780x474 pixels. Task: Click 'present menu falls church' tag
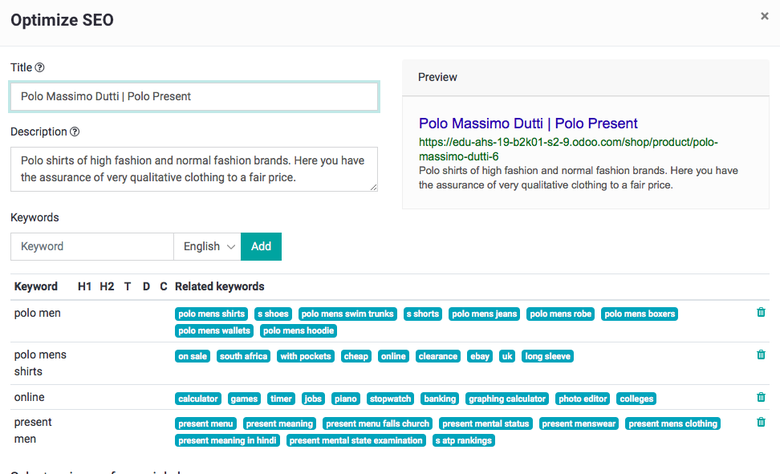point(377,424)
